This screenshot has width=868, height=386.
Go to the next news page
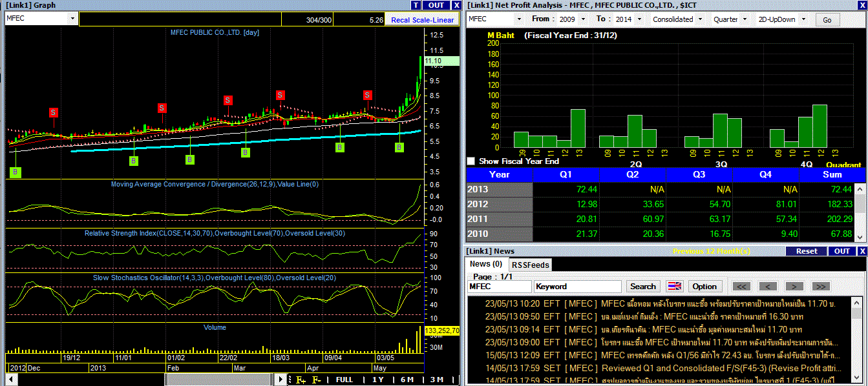tap(794, 286)
